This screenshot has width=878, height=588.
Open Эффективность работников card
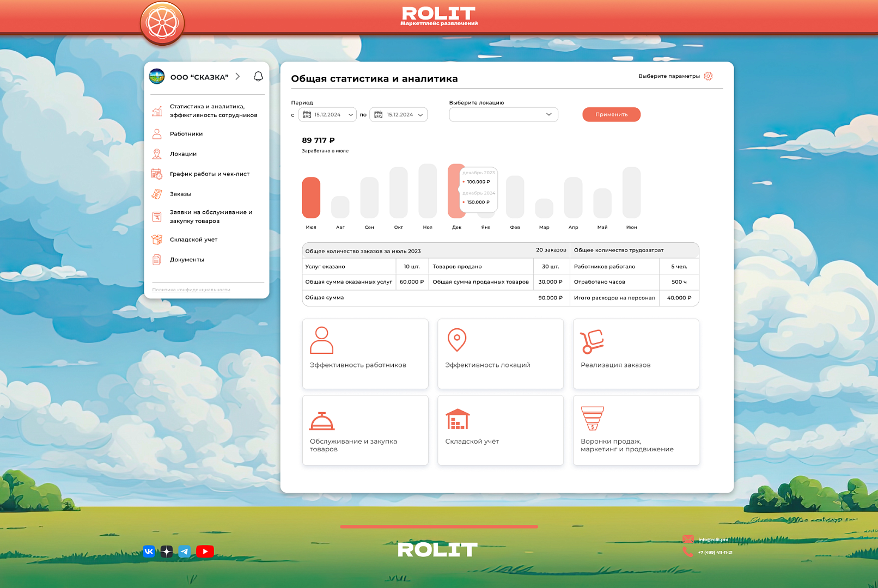click(365, 354)
